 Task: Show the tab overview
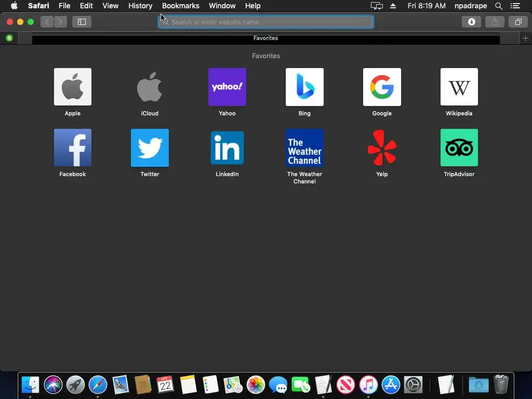pos(518,22)
